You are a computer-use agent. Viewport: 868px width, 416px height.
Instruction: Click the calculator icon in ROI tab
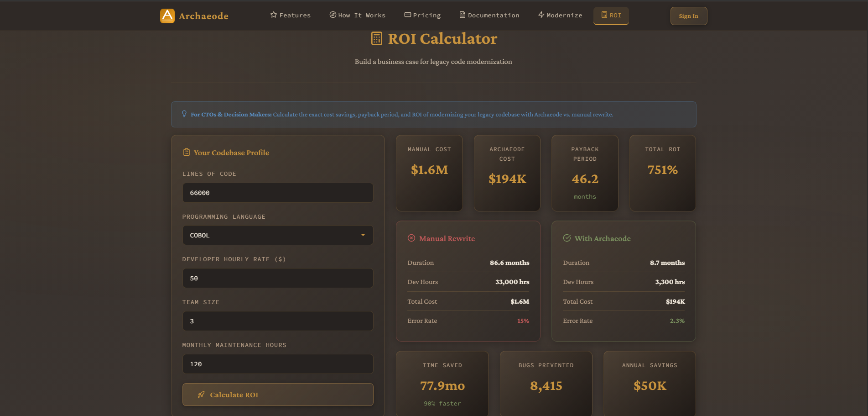tap(604, 15)
